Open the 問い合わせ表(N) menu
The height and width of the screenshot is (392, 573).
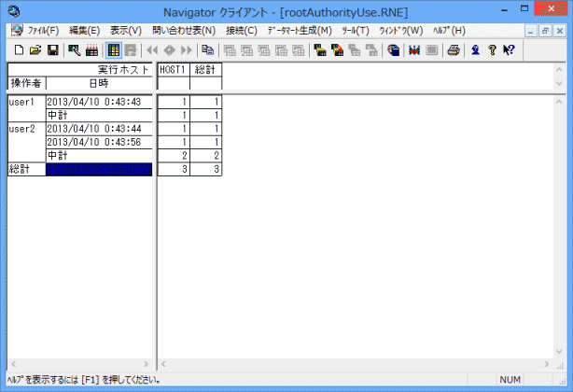(184, 31)
